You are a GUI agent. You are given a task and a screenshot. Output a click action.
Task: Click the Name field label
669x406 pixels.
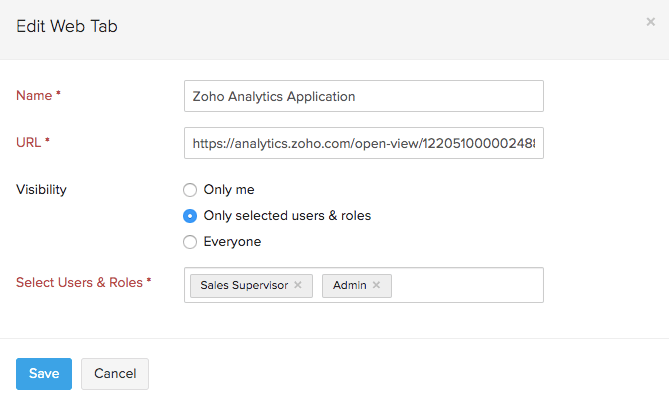35,95
